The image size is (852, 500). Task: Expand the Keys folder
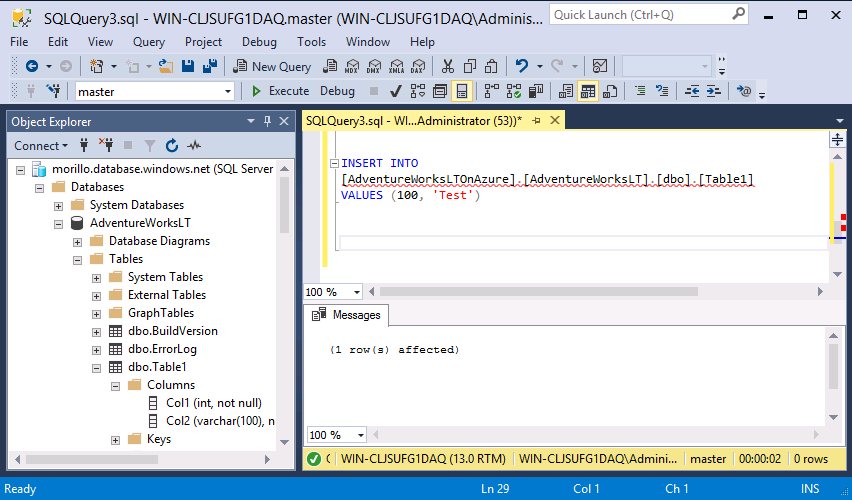(x=115, y=440)
